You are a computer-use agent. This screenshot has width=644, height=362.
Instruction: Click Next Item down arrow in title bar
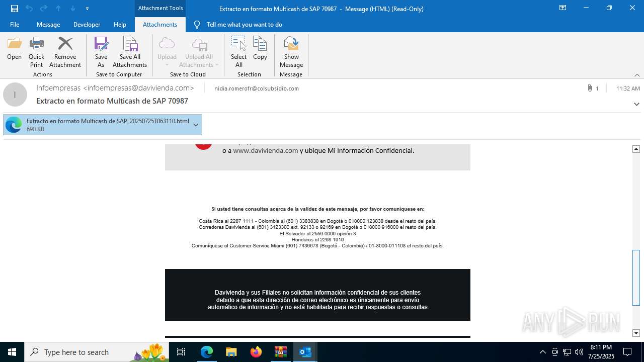[73, 9]
